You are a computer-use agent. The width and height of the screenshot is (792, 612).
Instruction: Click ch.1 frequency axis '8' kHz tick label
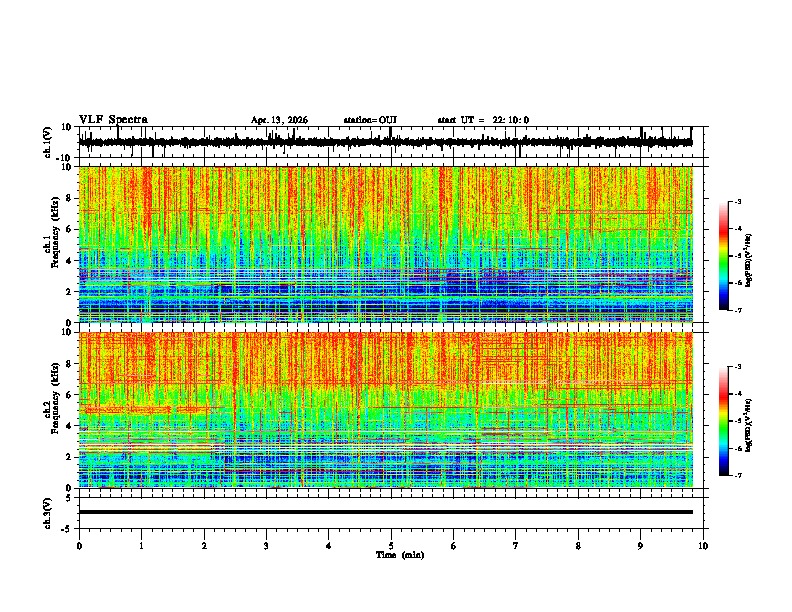click(69, 198)
